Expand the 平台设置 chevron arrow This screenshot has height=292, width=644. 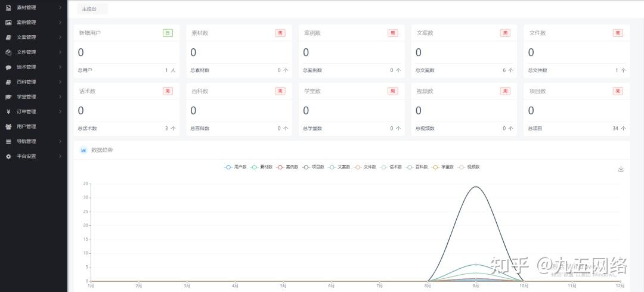click(x=60, y=156)
